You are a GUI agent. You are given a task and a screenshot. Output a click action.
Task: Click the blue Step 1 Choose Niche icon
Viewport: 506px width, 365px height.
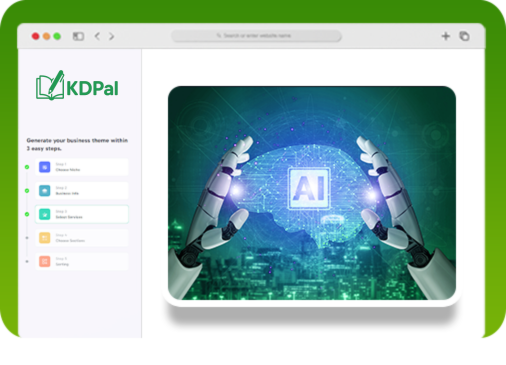(45, 167)
